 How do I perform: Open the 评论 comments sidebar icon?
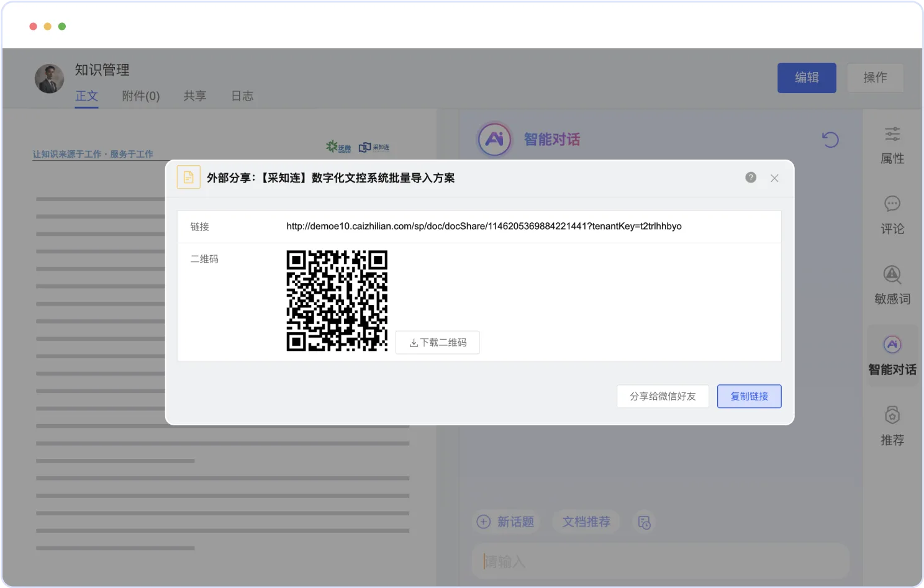tap(892, 216)
